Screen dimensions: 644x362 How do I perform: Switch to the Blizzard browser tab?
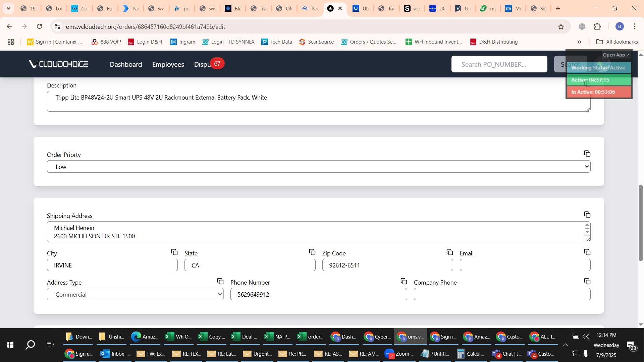pos(233,8)
